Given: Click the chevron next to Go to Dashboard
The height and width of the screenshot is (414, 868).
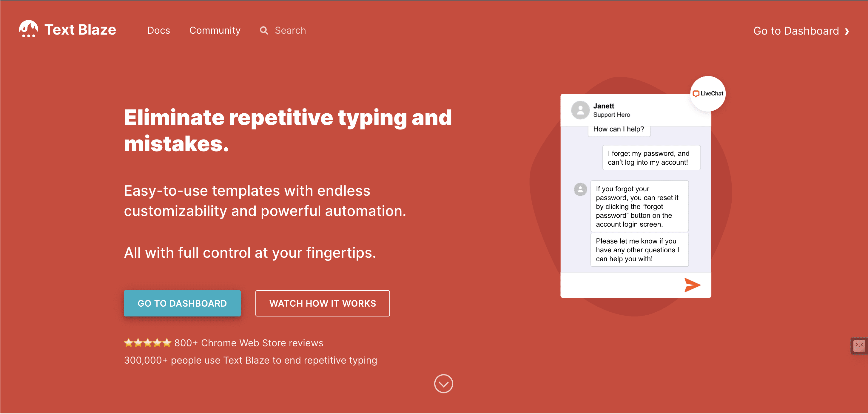Looking at the screenshot, I should [847, 31].
